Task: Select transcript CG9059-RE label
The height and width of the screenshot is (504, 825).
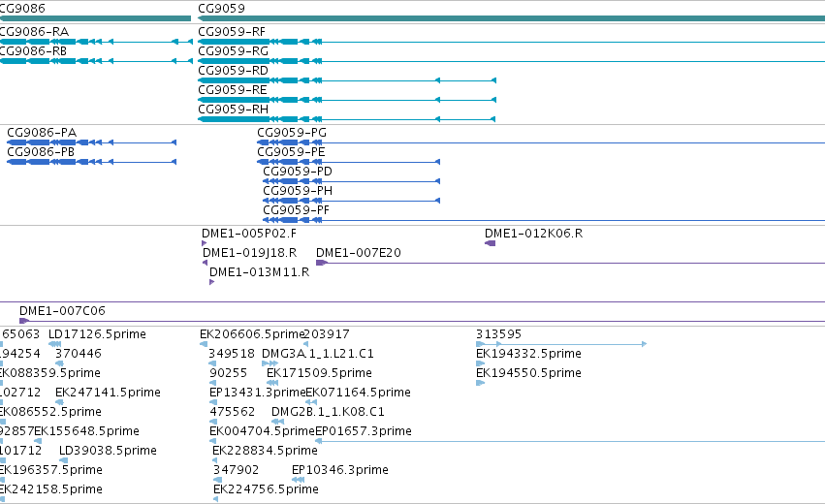Action: [232, 90]
